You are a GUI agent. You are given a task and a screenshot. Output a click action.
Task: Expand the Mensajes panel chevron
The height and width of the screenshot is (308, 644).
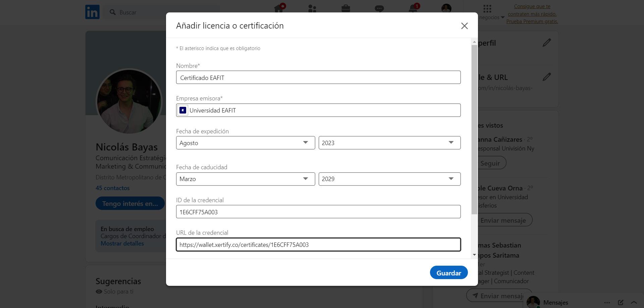(x=634, y=302)
